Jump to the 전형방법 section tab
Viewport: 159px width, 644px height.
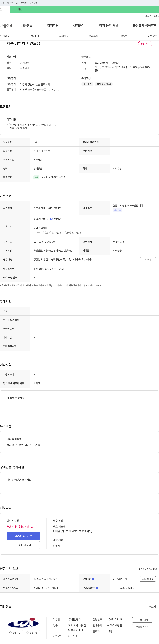(x=123, y=36)
